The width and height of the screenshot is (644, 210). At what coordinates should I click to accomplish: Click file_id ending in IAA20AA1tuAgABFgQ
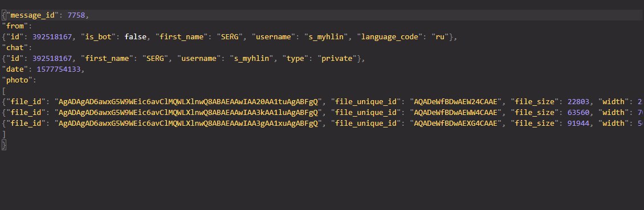[188, 102]
